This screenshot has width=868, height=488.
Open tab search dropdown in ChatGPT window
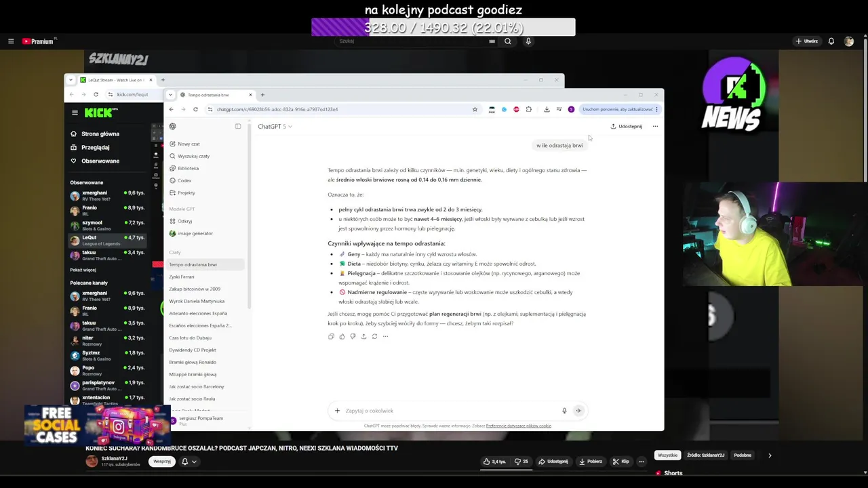pyautogui.click(x=170, y=95)
